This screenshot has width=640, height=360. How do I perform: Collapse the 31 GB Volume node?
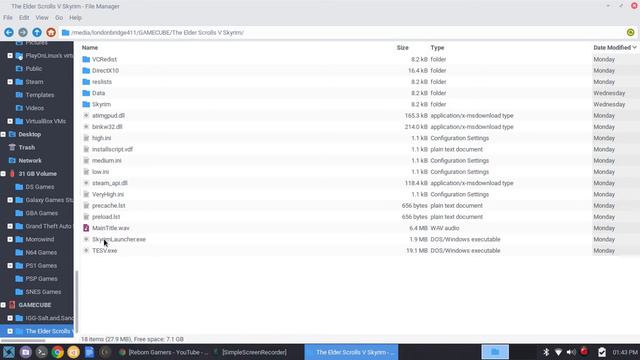click(3, 173)
